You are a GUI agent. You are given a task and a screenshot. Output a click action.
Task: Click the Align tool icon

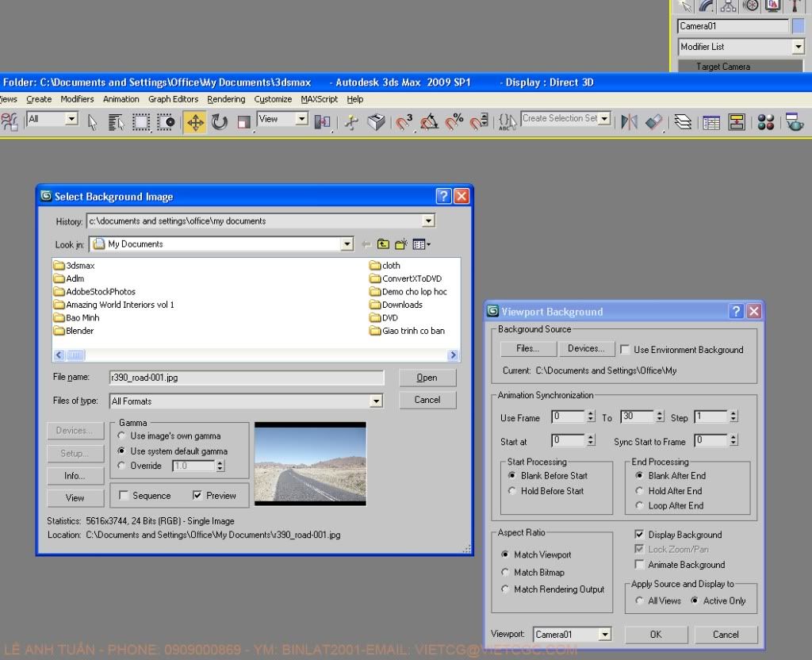click(654, 122)
